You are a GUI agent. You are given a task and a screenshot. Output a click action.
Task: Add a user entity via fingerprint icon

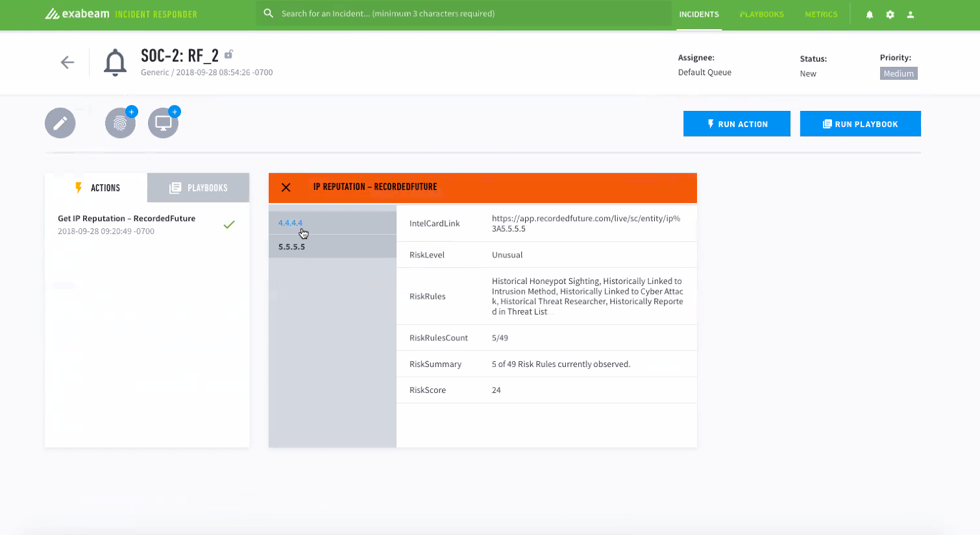coord(121,123)
